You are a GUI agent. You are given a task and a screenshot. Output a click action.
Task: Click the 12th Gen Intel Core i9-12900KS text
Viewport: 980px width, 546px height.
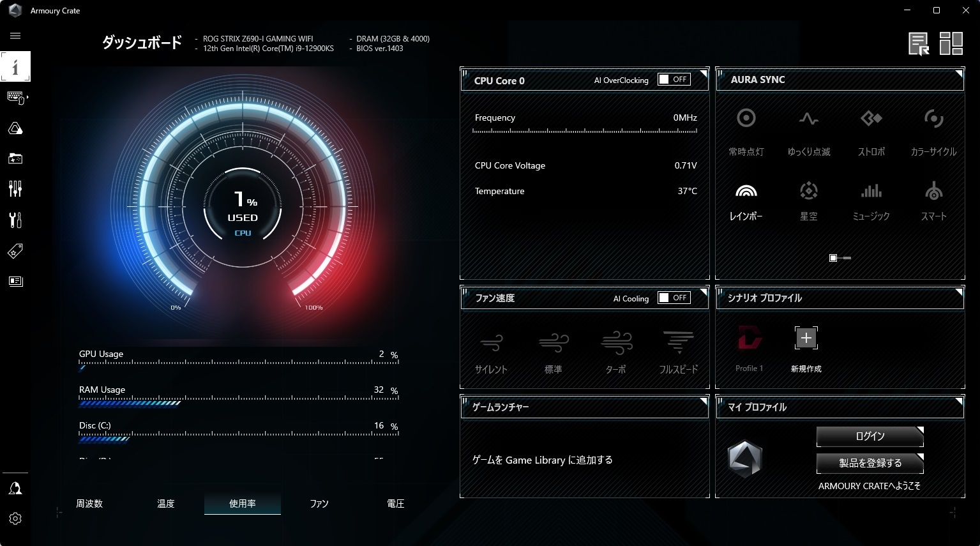click(268, 49)
